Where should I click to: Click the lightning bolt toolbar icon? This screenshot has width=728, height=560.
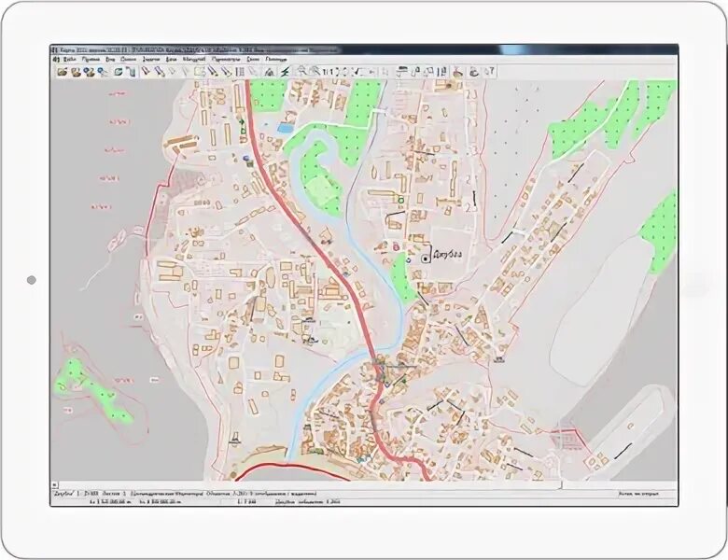[286, 72]
